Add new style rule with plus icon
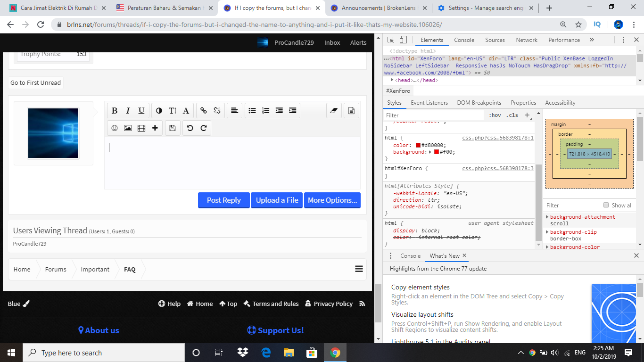This screenshot has height=362, width=644. tap(527, 115)
